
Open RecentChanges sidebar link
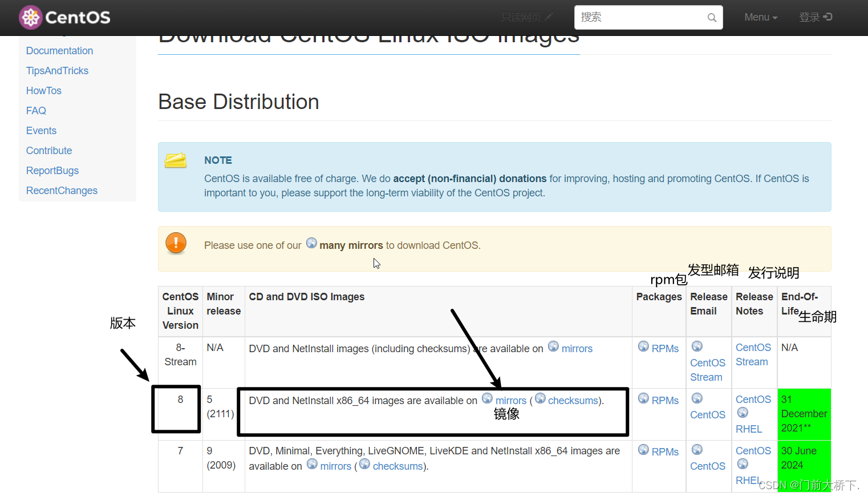click(x=62, y=191)
